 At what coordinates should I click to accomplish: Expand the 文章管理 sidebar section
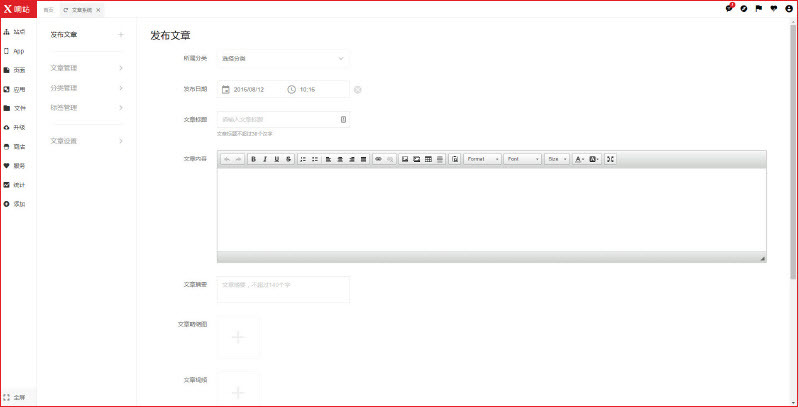[x=86, y=69]
